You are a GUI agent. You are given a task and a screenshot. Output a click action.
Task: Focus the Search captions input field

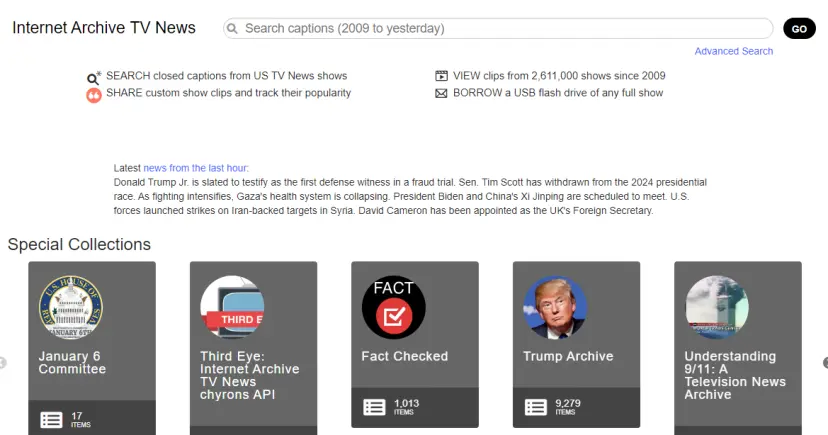pos(498,29)
